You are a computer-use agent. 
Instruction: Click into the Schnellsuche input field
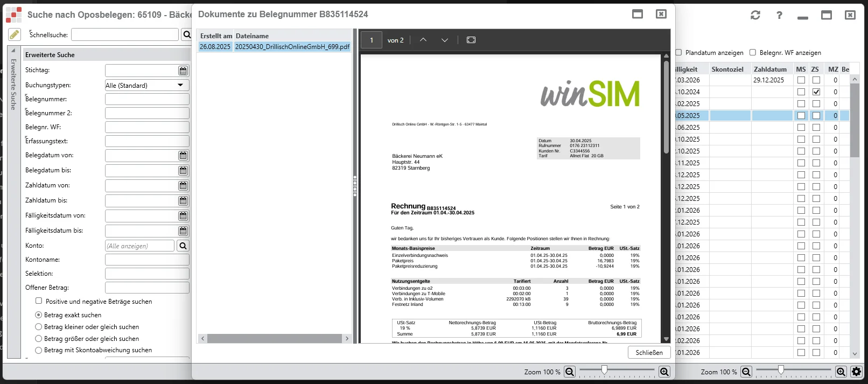125,34
